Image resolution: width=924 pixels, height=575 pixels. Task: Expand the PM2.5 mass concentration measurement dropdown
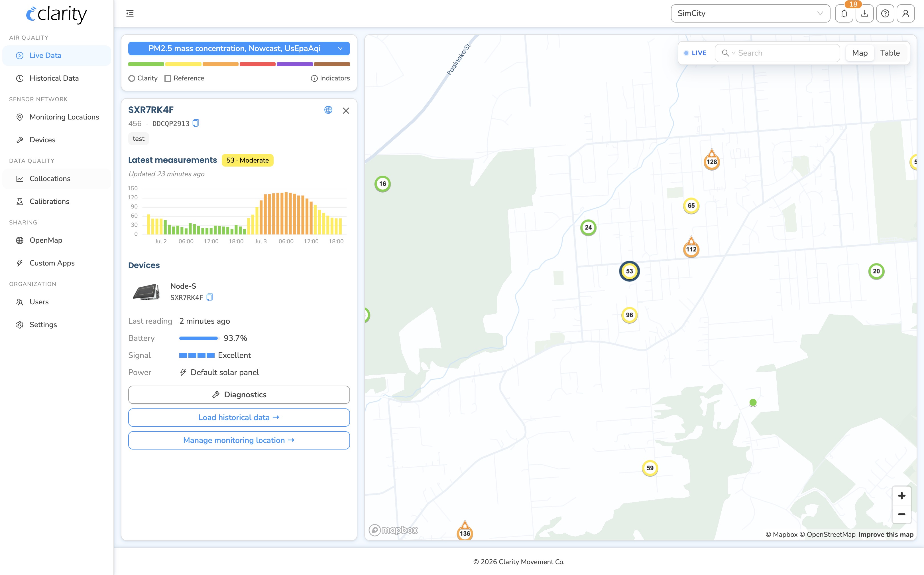coord(239,48)
